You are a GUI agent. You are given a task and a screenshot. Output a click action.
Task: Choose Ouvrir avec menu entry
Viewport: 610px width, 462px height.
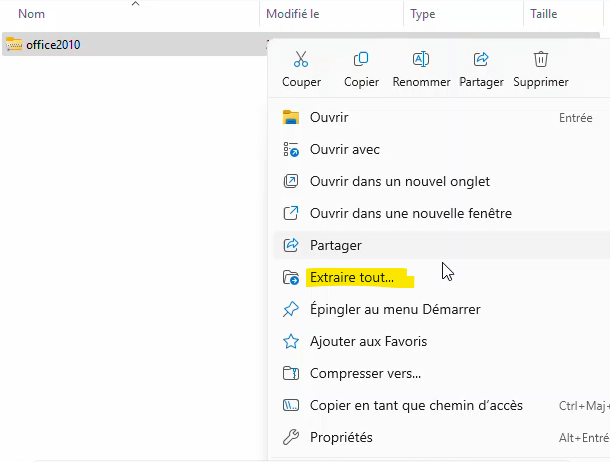coord(442,149)
